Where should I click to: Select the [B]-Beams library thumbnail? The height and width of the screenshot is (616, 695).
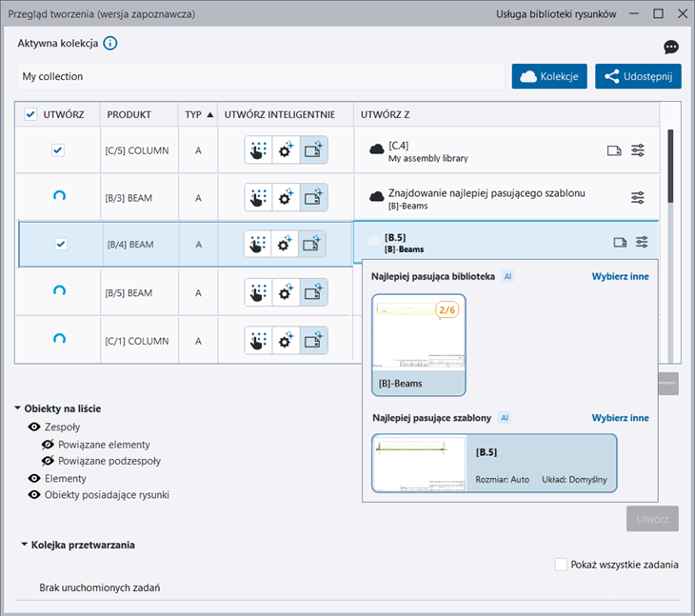coord(419,345)
